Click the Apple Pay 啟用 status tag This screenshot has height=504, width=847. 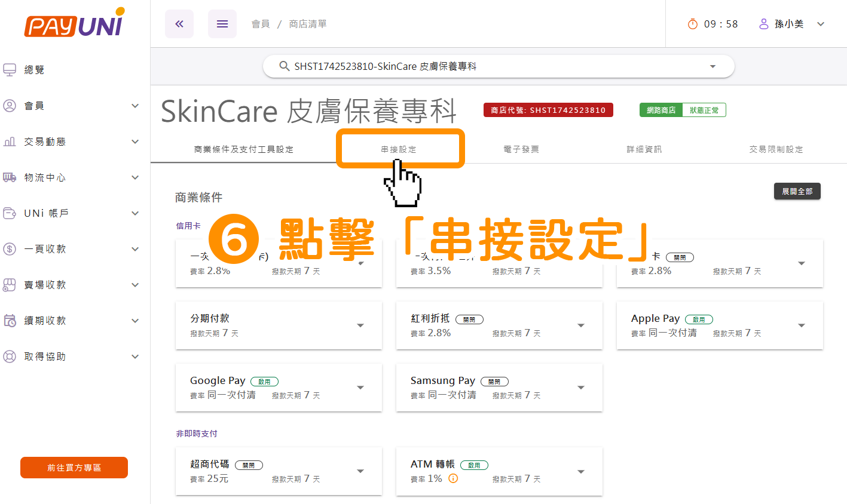699,319
